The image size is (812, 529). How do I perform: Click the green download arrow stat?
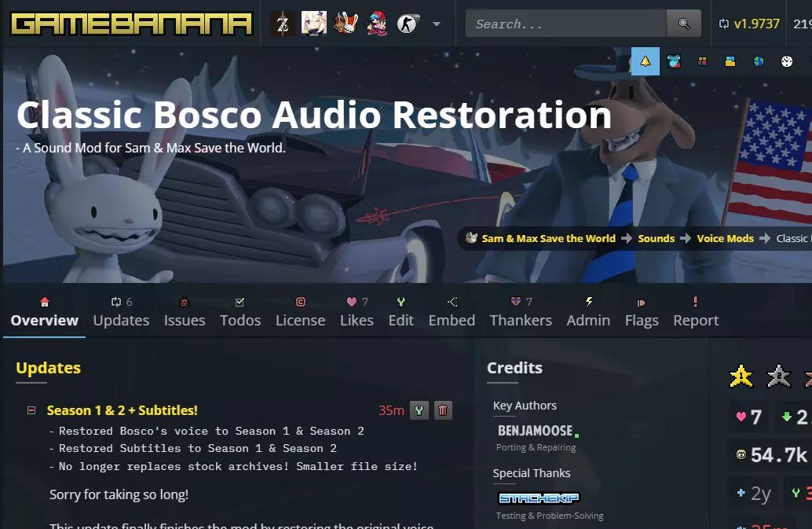tap(787, 417)
